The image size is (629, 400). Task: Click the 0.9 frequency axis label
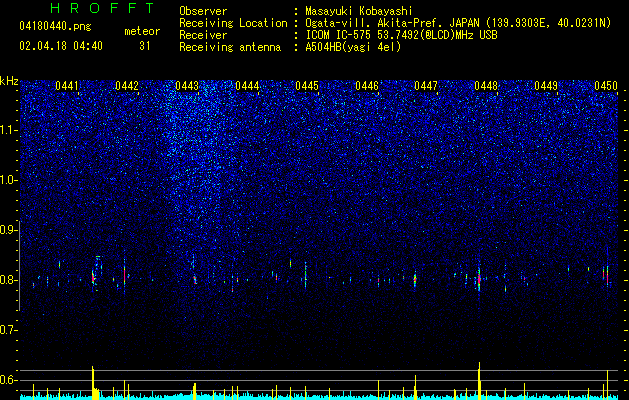pos(8,230)
